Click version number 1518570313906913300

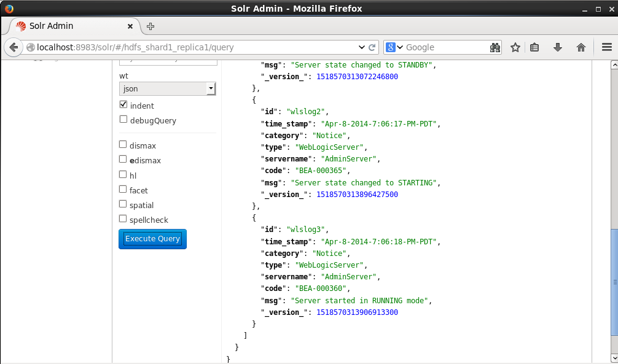[357, 312]
